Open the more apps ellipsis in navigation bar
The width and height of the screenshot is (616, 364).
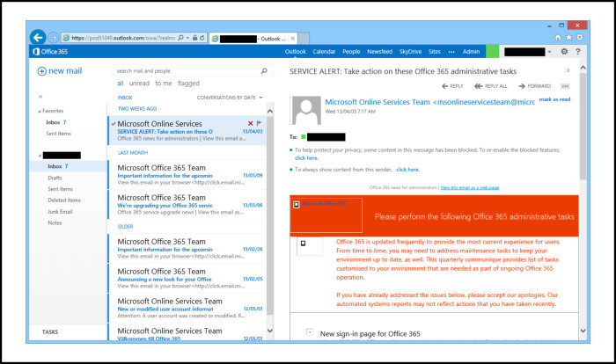coord(451,52)
